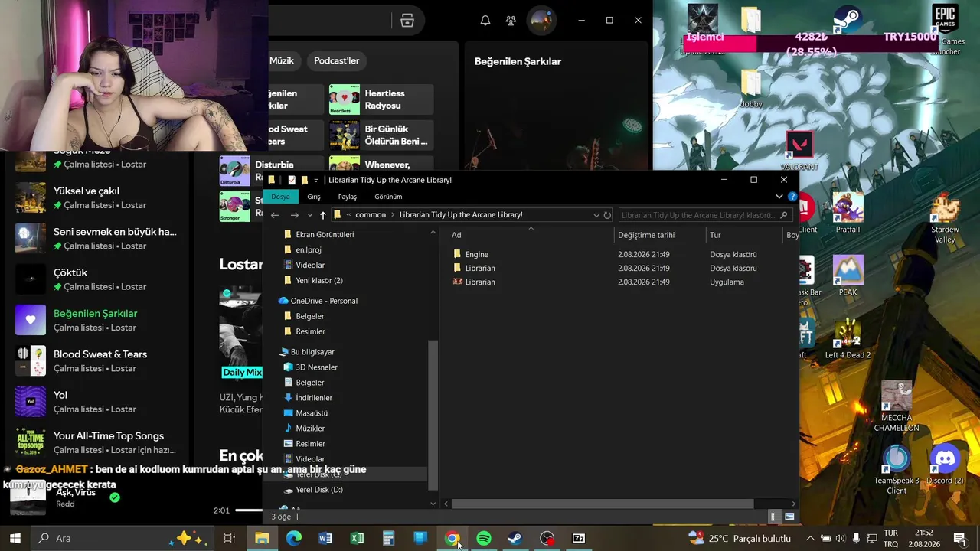The width and height of the screenshot is (980, 551).
Task: Open Google Chrome from the taskbar
Action: [x=452, y=538]
